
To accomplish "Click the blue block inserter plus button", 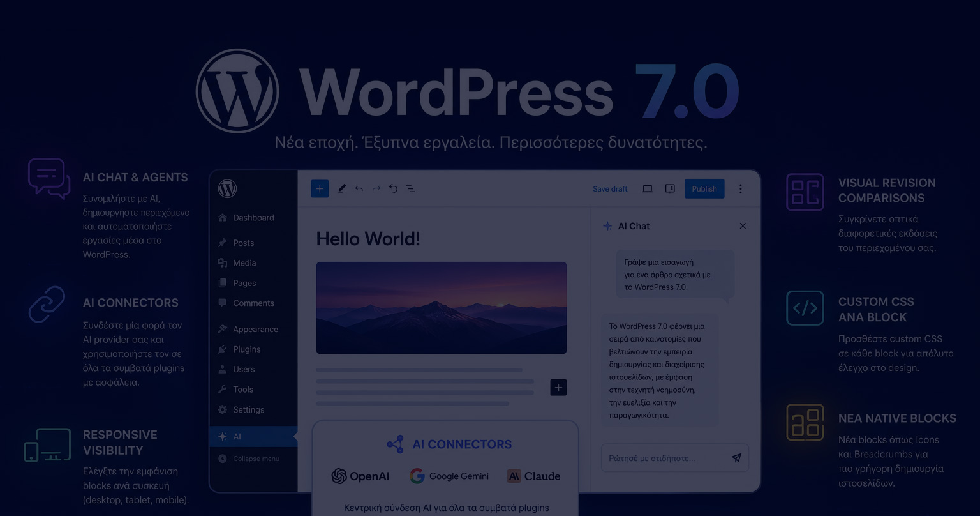I will click(320, 188).
